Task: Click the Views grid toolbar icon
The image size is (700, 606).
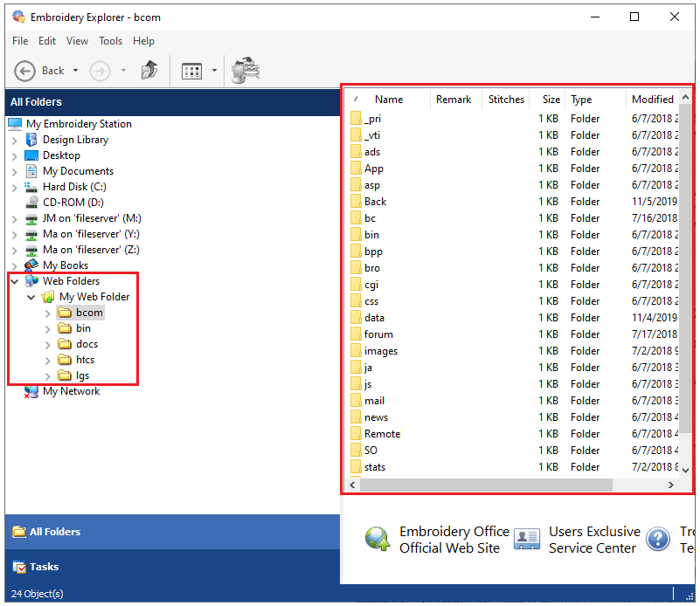Action: point(192,71)
